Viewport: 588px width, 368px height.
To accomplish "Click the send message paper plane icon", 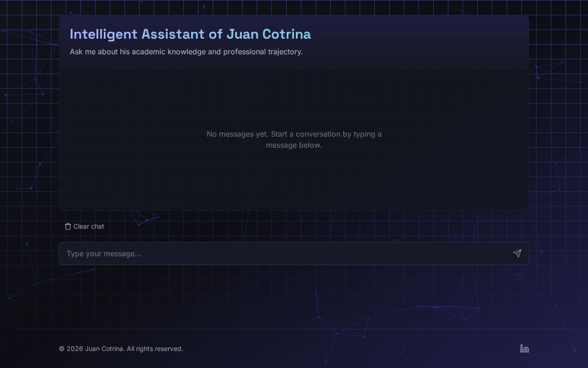I will coord(517,253).
